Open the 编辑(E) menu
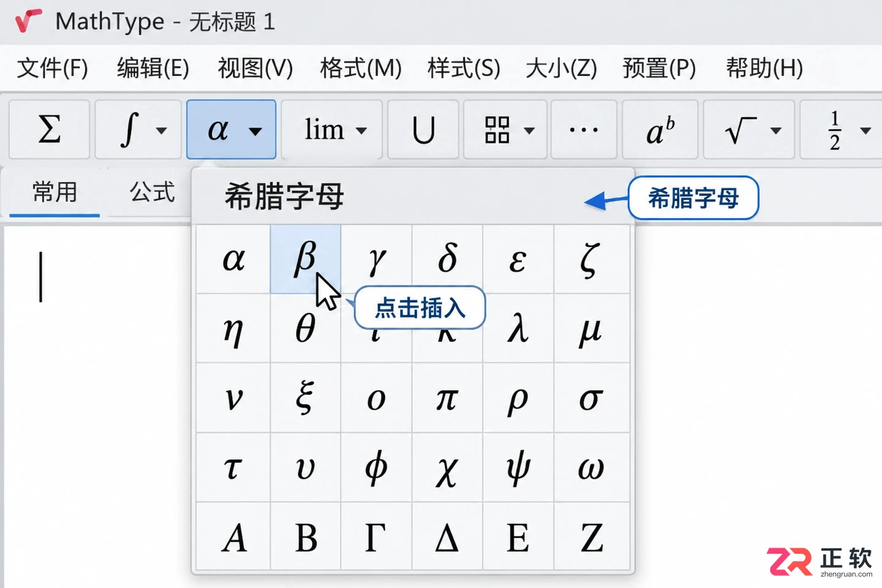 (153, 68)
